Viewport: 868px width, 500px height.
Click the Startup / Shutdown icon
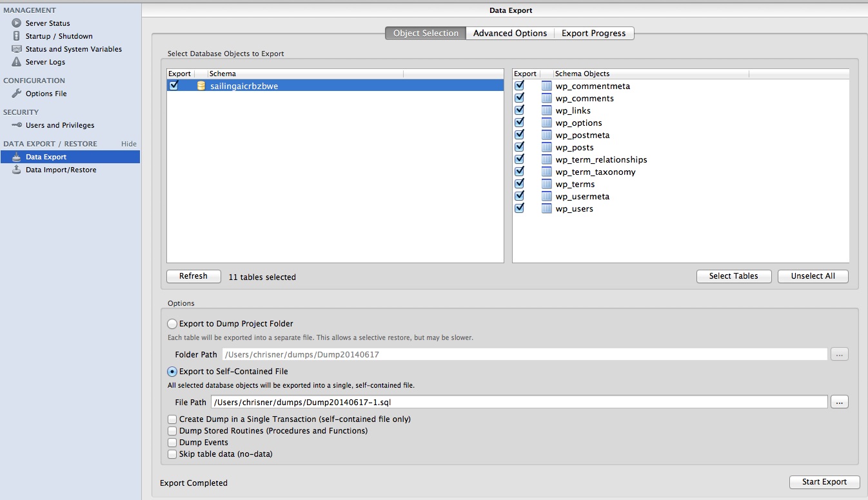[x=17, y=36]
